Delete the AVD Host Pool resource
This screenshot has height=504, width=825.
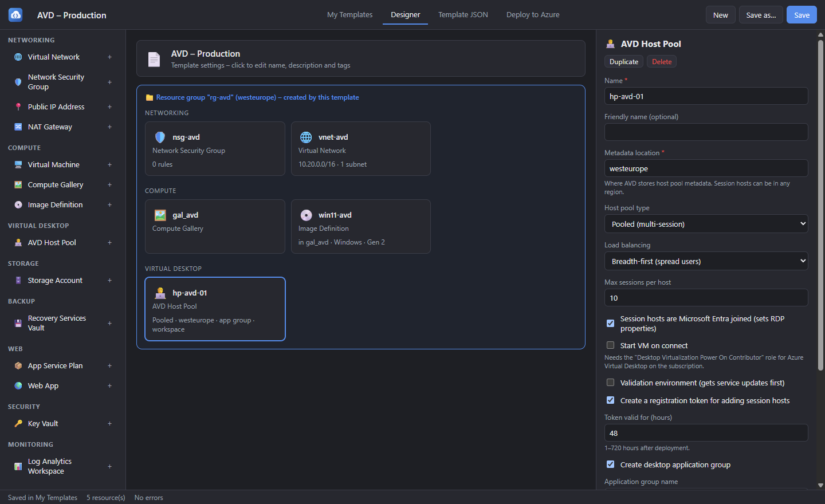[x=662, y=62]
